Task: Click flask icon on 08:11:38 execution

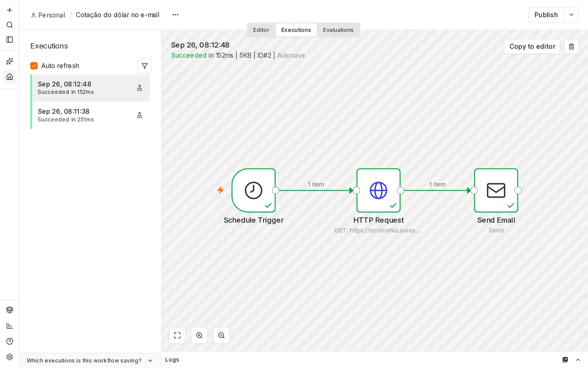Action: point(140,115)
